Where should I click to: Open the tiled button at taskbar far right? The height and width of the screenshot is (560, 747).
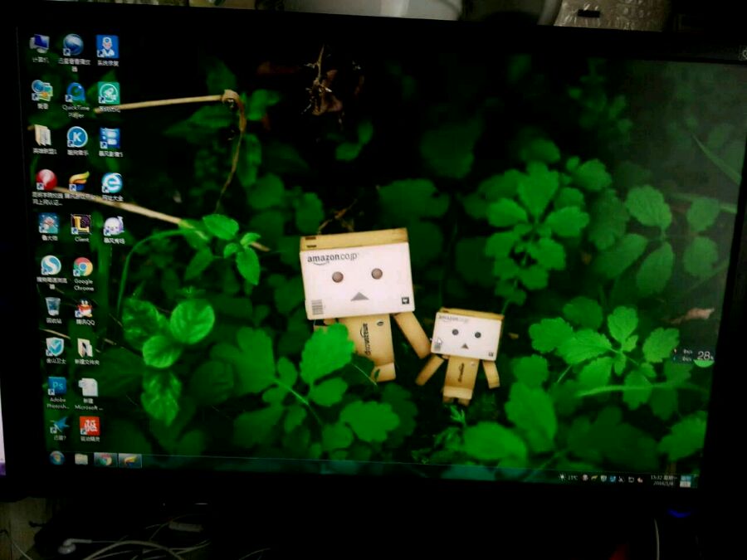tap(686, 481)
